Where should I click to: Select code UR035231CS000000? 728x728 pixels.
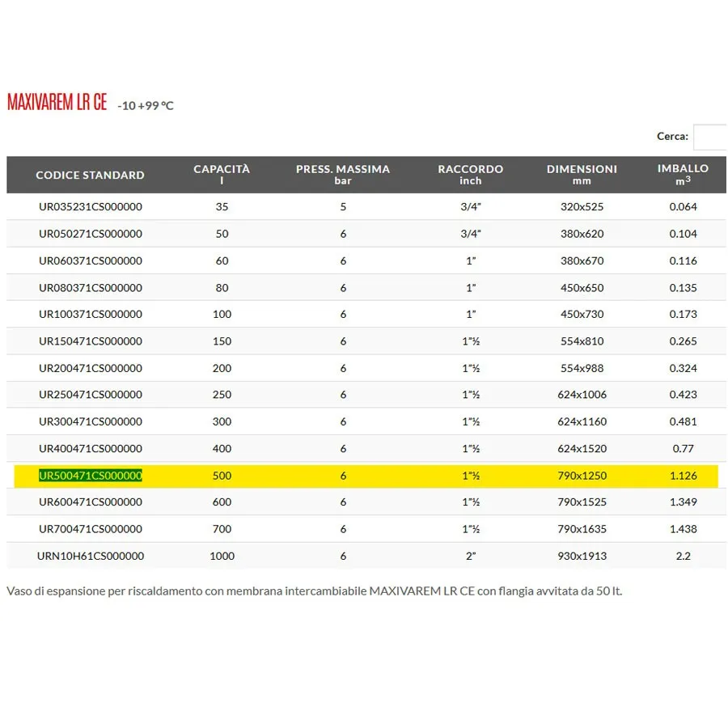coord(91,206)
